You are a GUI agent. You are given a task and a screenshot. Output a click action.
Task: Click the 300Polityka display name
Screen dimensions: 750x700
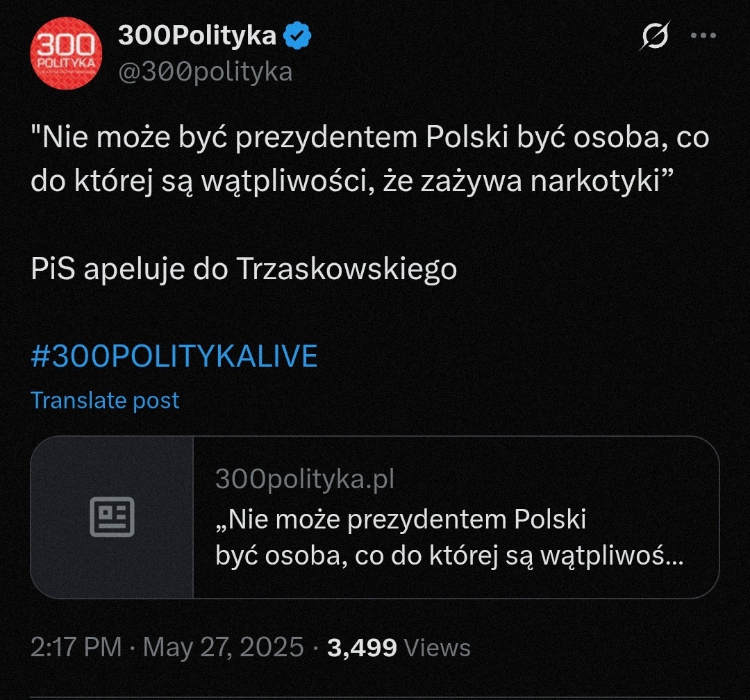click(x=197, y=35)
